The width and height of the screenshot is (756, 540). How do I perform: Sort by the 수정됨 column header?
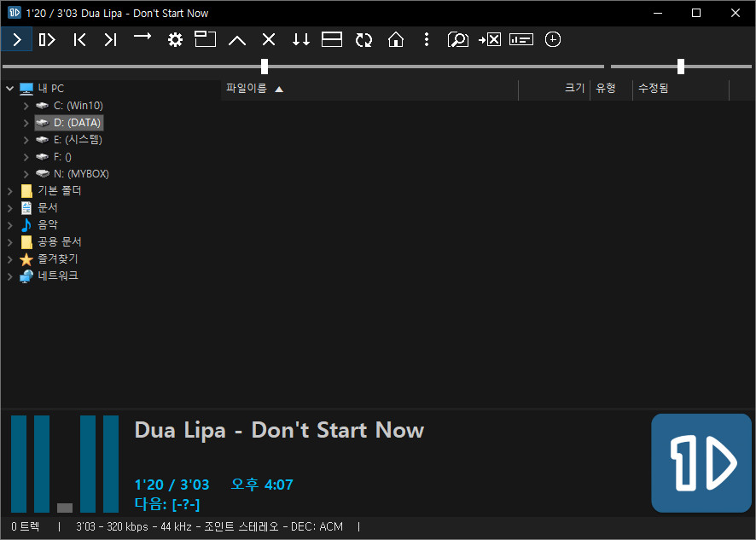click(681, 89)
